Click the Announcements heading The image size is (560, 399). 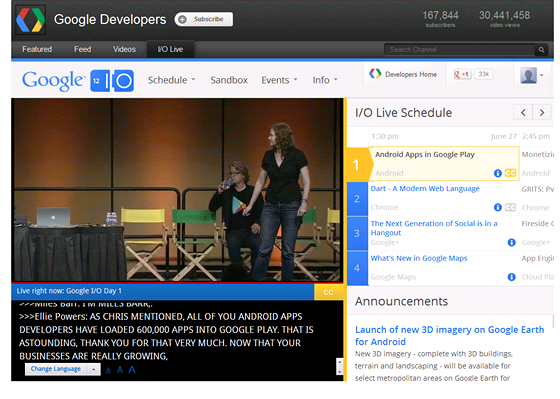coord(401,301)
